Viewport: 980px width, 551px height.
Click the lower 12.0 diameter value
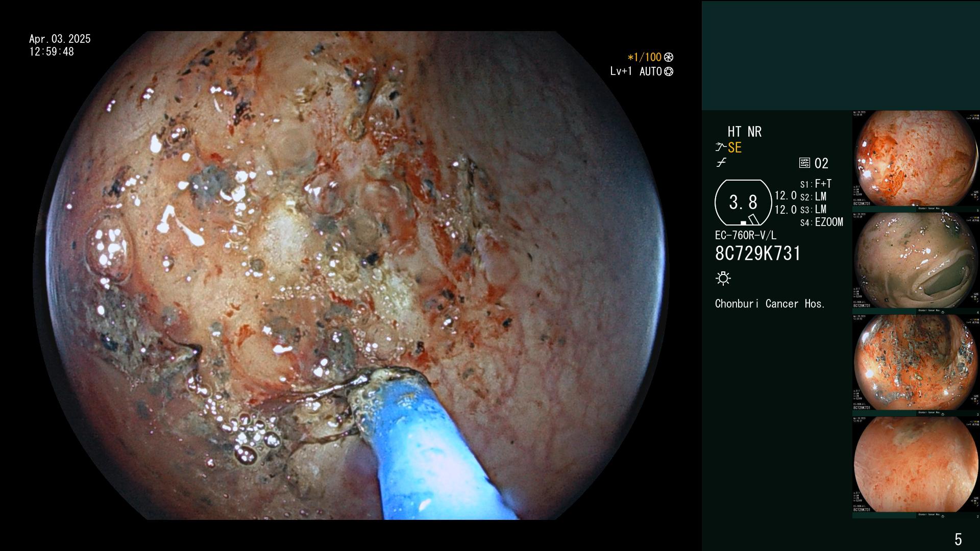(786, 209)
